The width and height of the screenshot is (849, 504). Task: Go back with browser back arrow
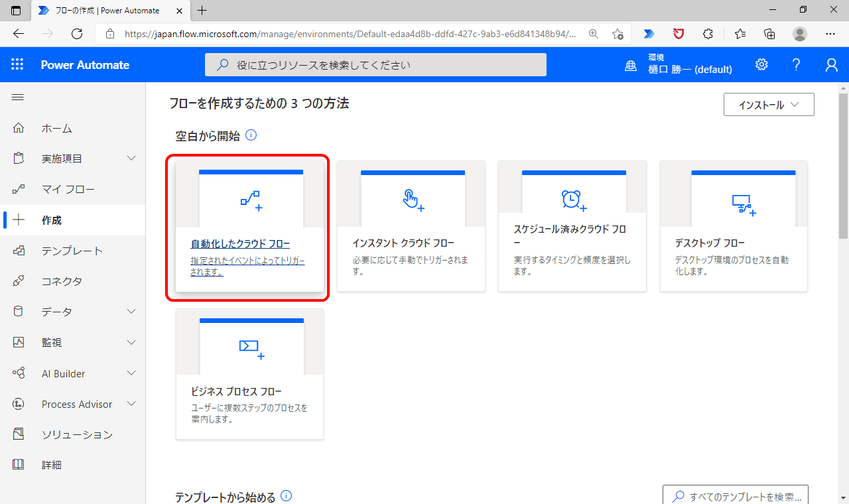(19, 34)
